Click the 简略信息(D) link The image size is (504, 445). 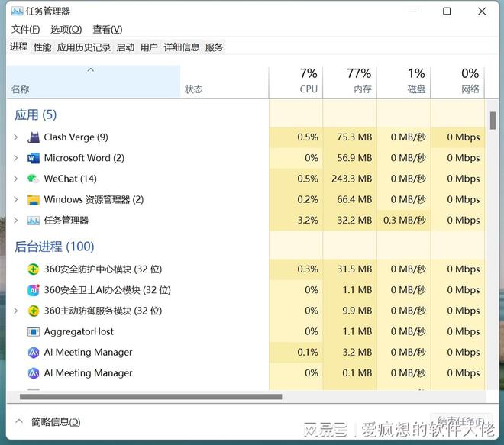[x=56, y=422]
